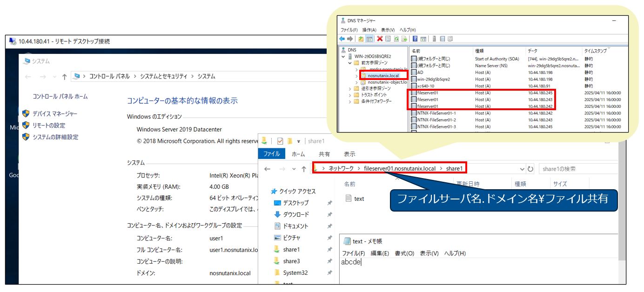Open the ファイル(F) menu in DNS Manager

click(349, 30)
